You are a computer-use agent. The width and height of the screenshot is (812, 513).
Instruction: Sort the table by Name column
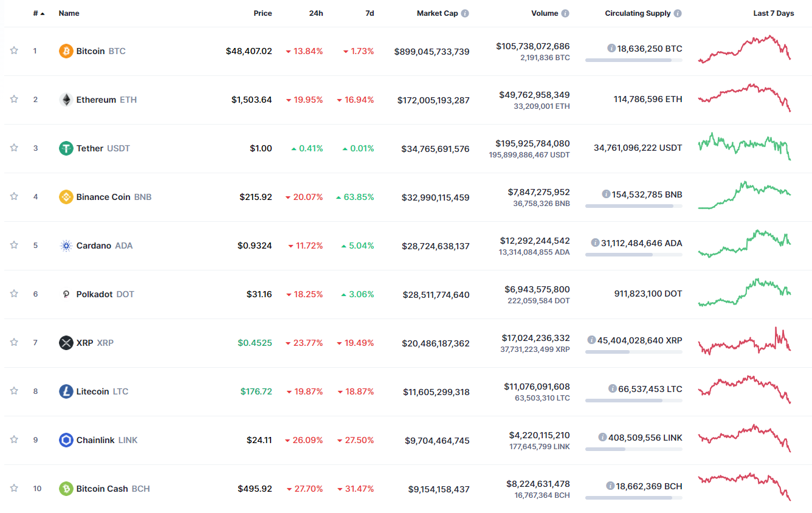click(x=69, y=13)
